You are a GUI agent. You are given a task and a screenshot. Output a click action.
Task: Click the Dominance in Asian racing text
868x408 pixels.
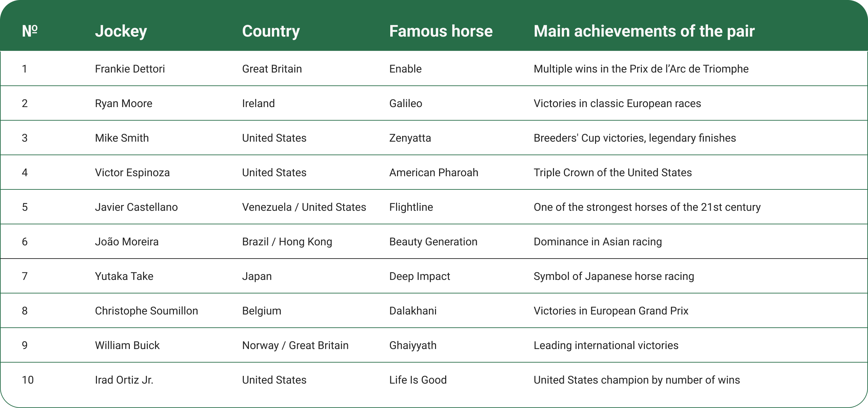pyautogui.click(x=597, y=242)
